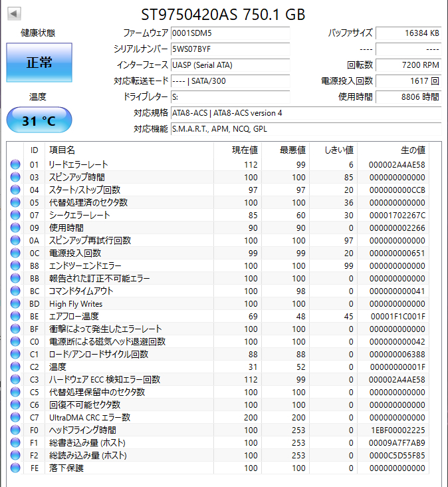
Task: Select the シークエラーレート attribute name
Action: [x=79, y=215]
